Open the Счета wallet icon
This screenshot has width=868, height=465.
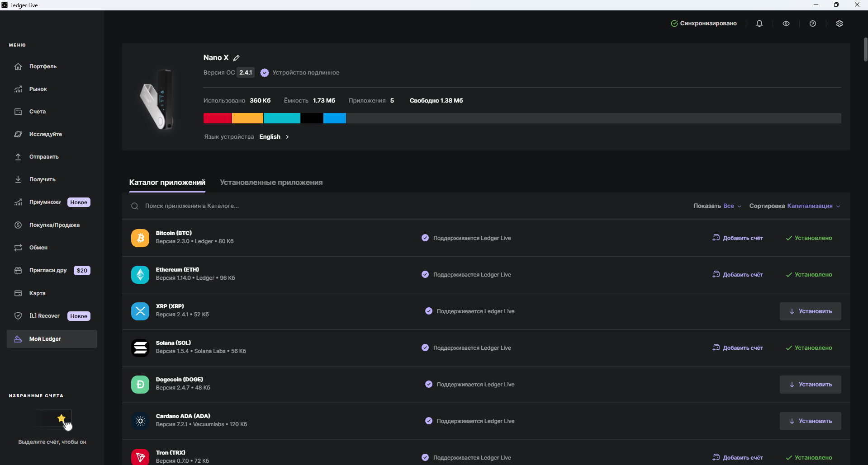point(18,112)
